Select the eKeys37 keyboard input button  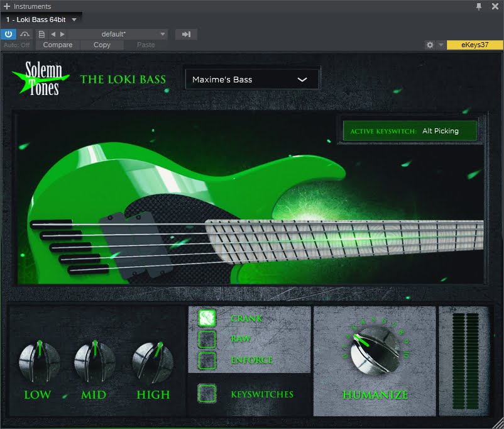[474, 45]
